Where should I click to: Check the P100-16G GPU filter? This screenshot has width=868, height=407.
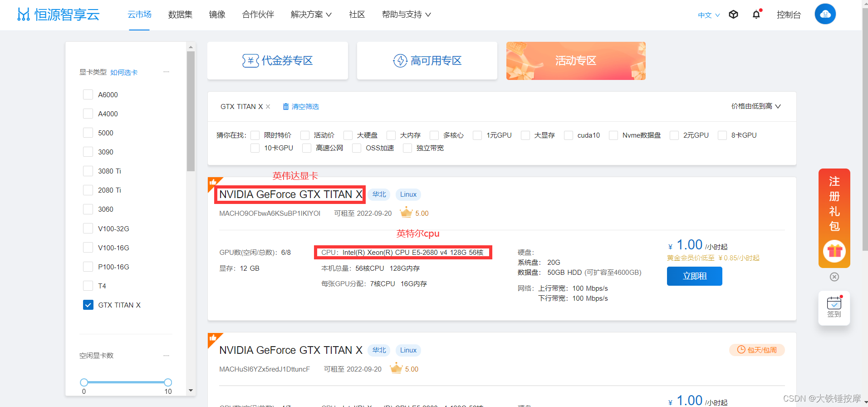tap(88, 267)
